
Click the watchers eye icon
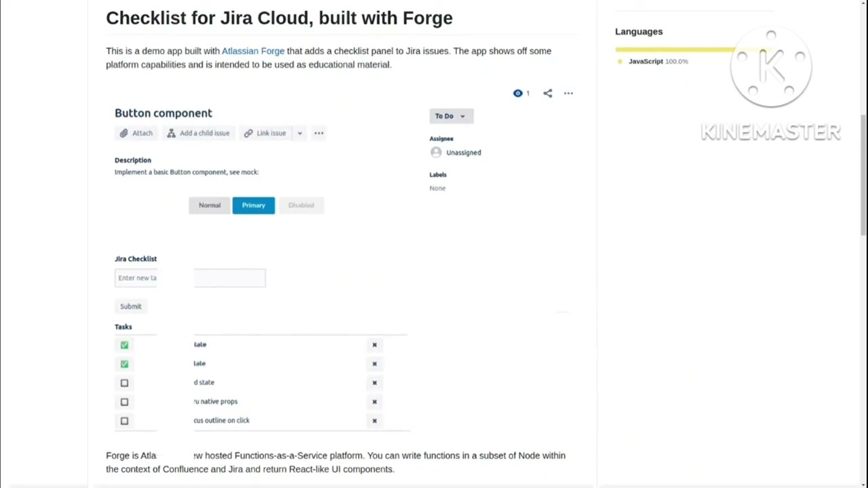pos(517,93)
